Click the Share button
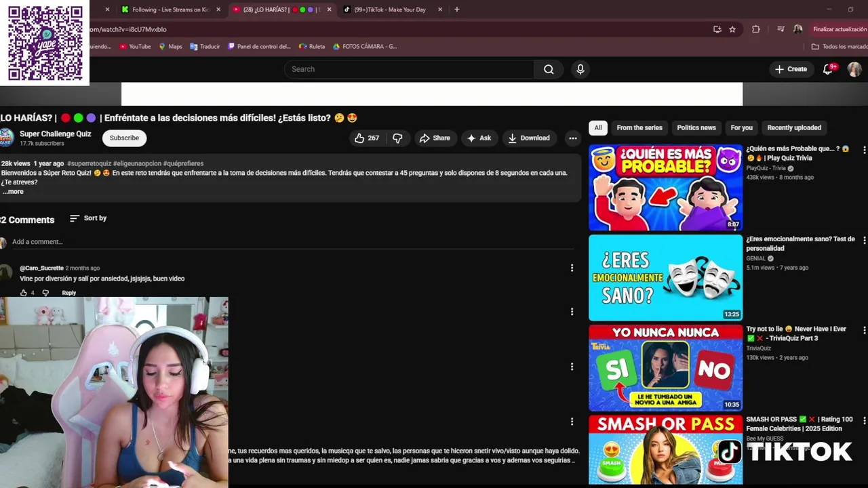The height and width of the screenshot is (488, 868). (x=435, y=138)
